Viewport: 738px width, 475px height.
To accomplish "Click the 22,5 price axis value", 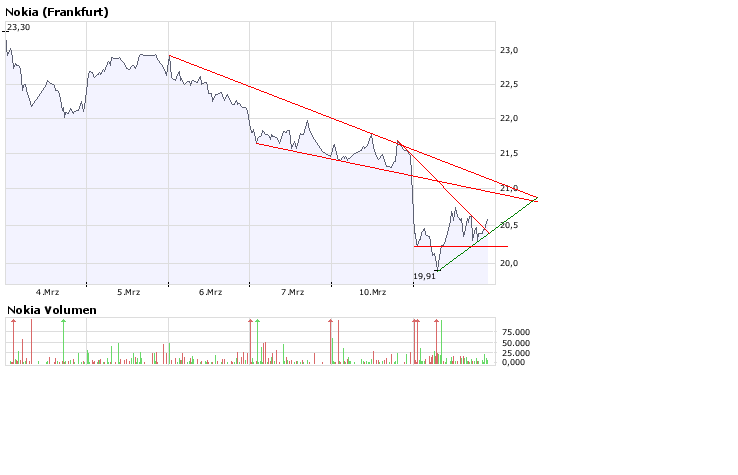I will 509,84.
